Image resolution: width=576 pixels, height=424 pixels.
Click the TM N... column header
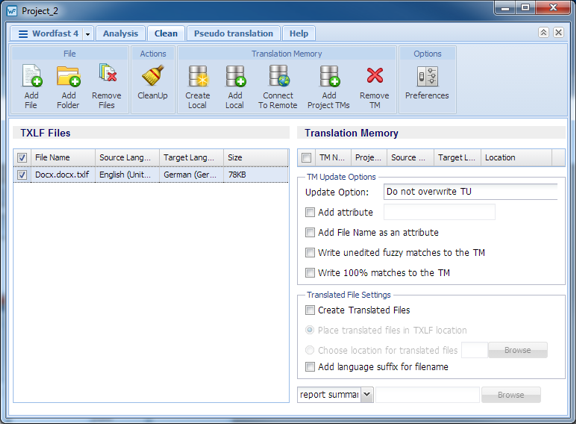click(x=333, y=158)
